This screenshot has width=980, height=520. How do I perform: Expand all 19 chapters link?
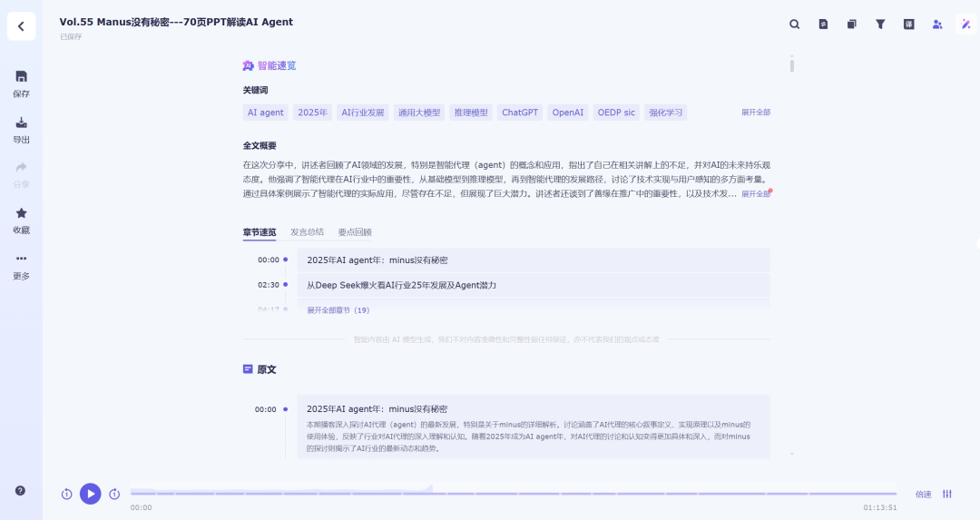[338, 310]
